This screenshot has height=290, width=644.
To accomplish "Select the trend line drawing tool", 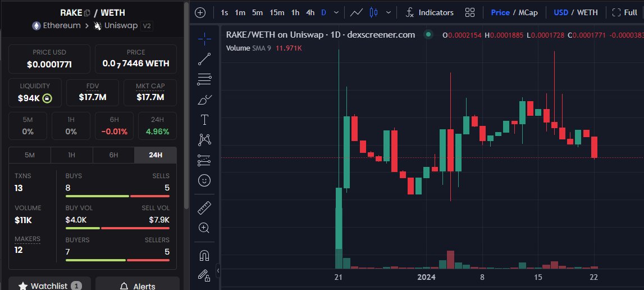I will coord(204,59).
